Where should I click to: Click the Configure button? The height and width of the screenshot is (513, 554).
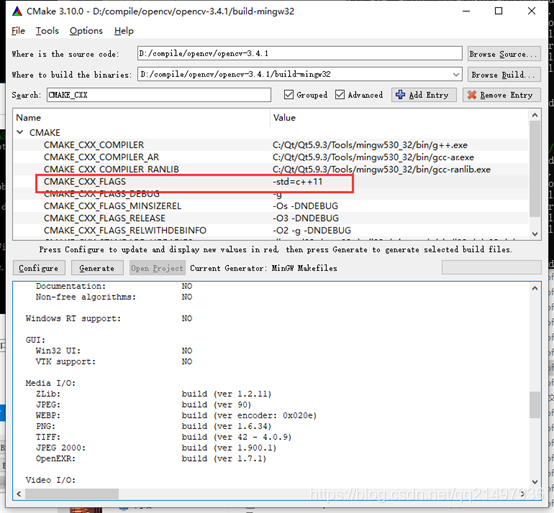click(x=39, y=268)
